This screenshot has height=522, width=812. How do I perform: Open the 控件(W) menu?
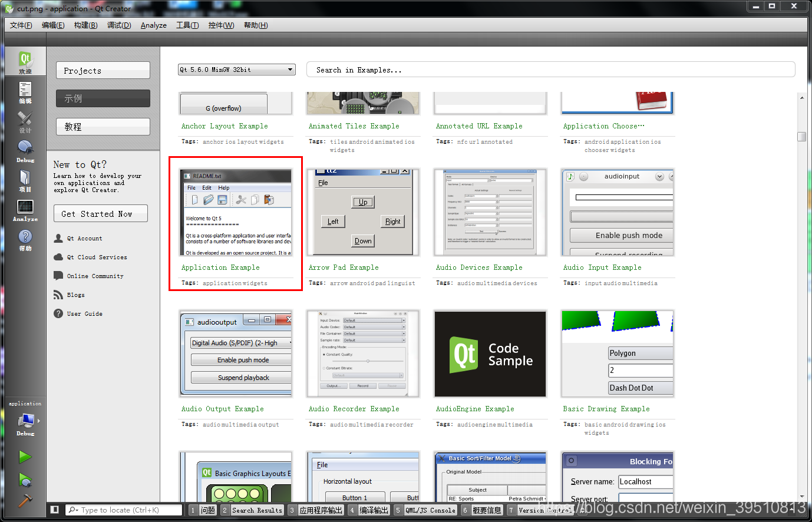221,25
